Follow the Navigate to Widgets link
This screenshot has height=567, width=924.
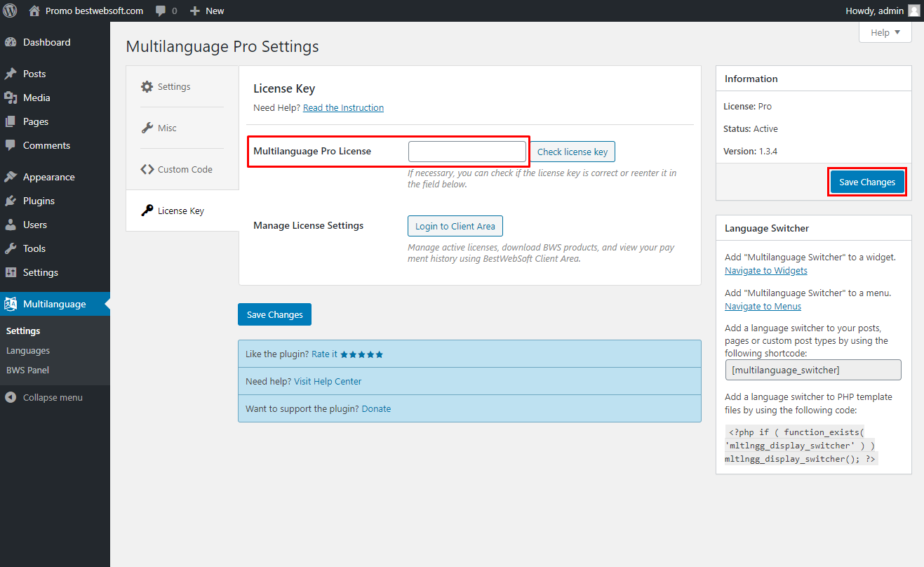click(x=766, y=270)
